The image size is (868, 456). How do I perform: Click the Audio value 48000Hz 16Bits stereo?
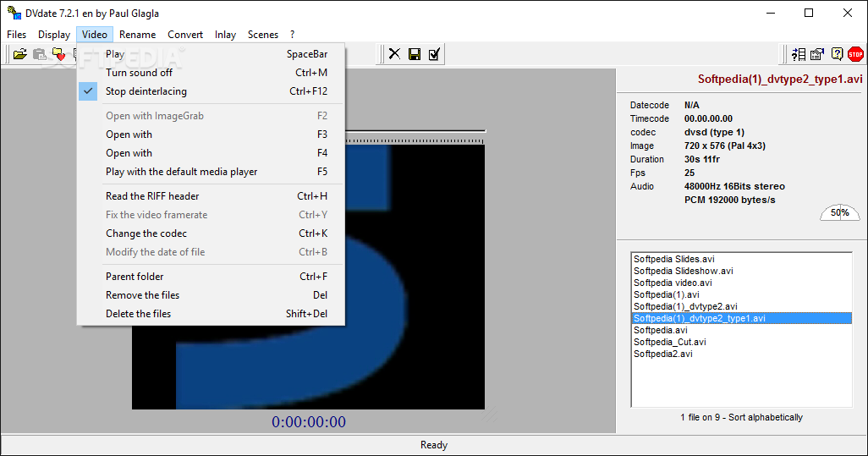[x=734, y=186]
